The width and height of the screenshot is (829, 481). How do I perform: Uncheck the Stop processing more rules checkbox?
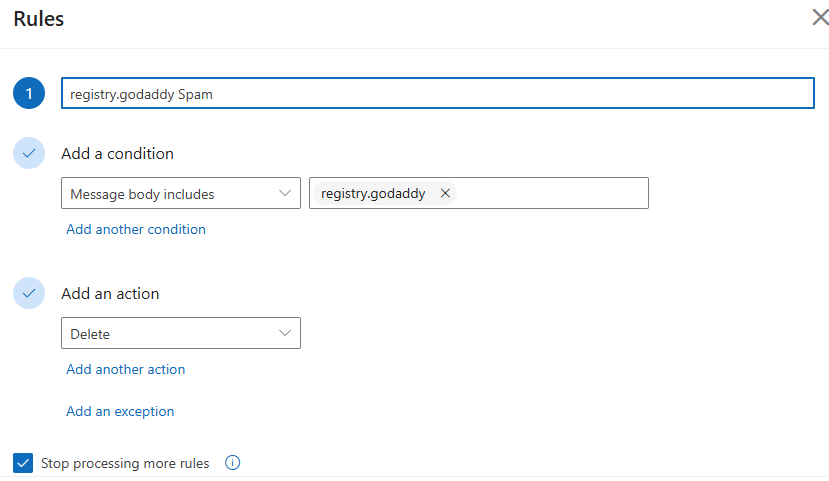click(22, 463)
